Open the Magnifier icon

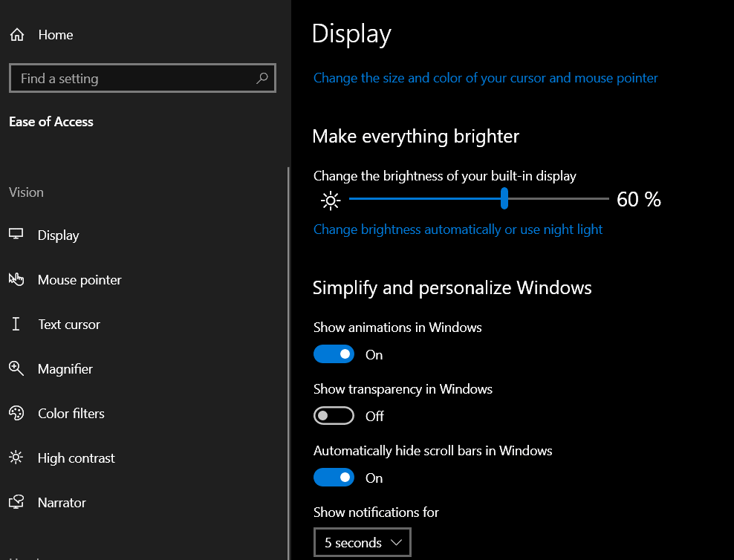pyautogui.click(x=16, y=368)
